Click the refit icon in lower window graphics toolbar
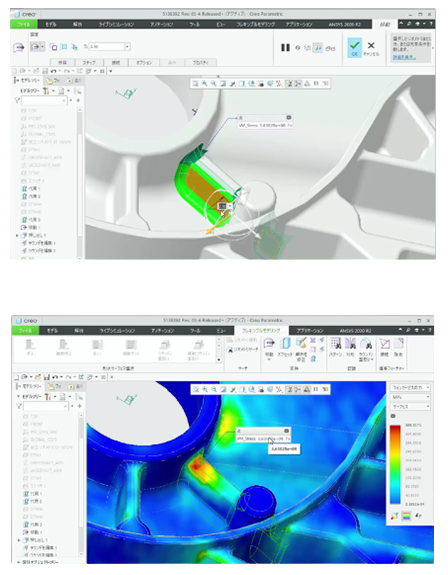The width and height of the screenshot is (448, 575). pos(196,389)
